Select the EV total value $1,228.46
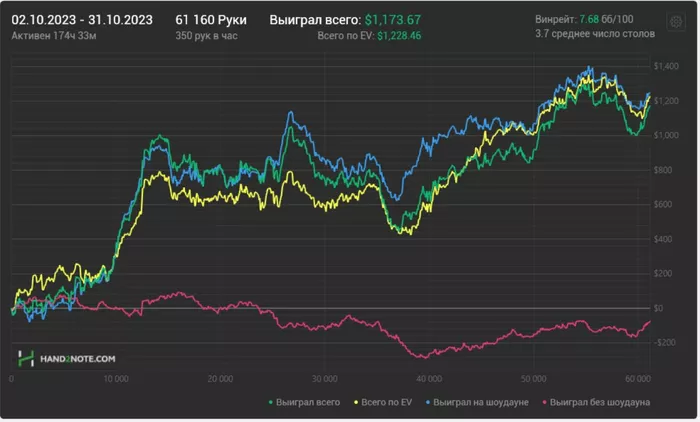The height and width of the screenshot is (422, 700). coord(399,36)
